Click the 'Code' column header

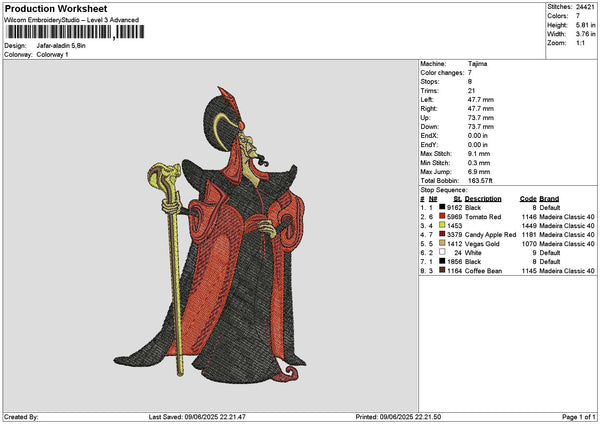tap(528, 199)
